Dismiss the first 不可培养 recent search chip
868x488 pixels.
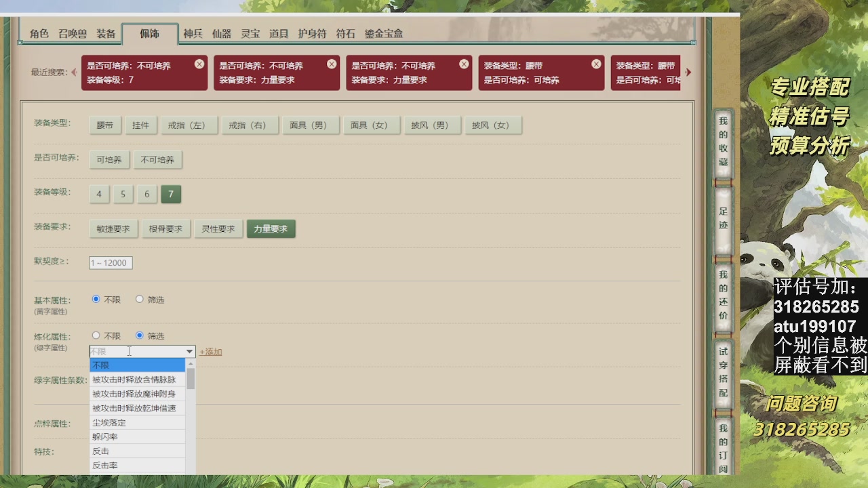[199, 63]
